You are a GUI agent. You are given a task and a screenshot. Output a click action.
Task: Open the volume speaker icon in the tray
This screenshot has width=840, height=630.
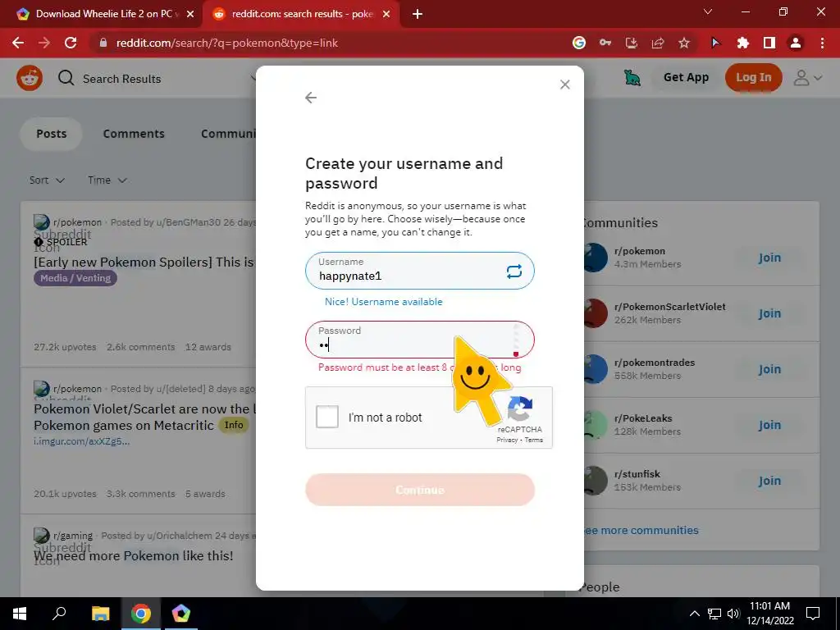[733, 614]
